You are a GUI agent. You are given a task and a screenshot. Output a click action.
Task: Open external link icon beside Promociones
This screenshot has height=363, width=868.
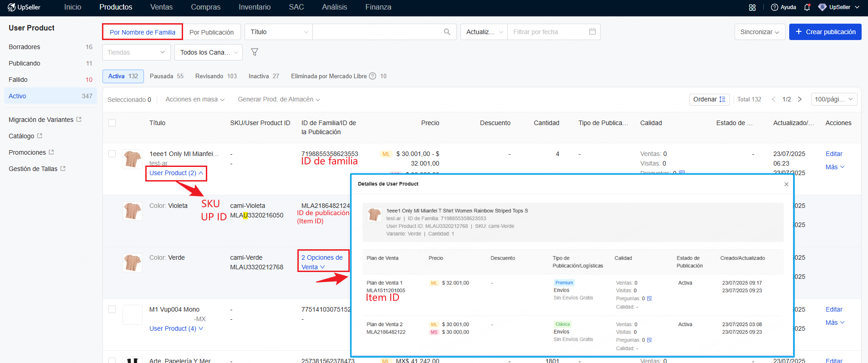[51, 152]
